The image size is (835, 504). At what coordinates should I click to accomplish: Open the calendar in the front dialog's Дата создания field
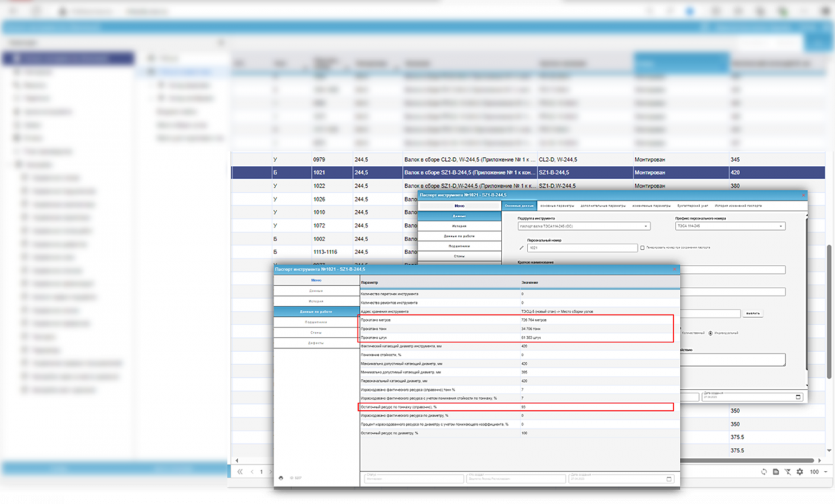coord(669,479)
